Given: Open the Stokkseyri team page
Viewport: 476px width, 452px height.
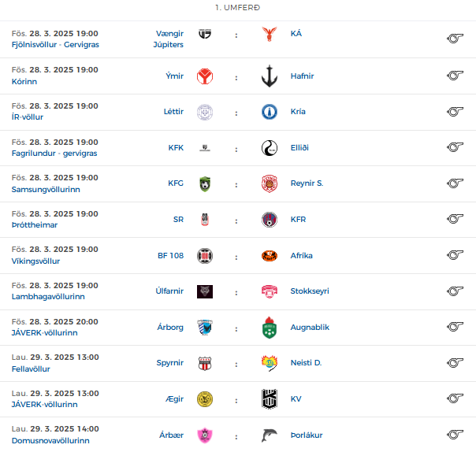Looking at the screenshot, I should pos(310,291).
